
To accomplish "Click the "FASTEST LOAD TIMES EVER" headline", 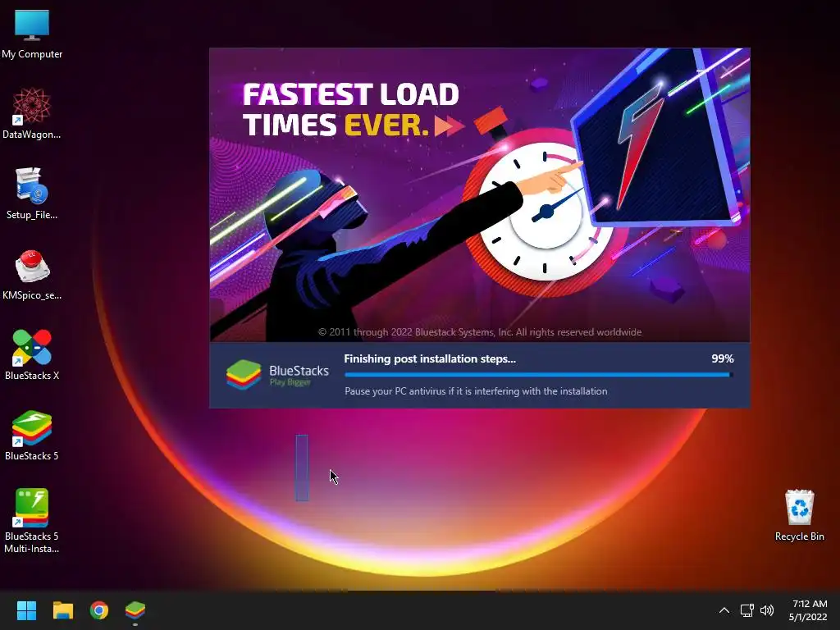I will 351,110.
